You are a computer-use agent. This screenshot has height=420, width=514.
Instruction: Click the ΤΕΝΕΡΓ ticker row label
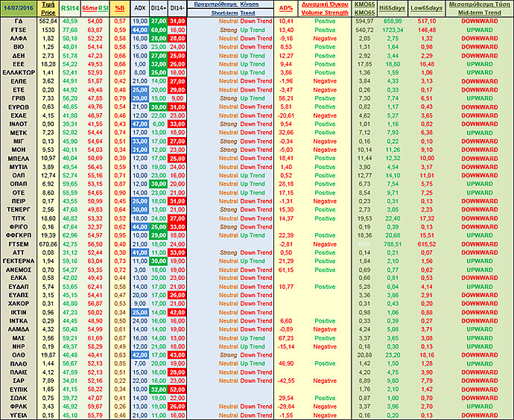(19, 210)
